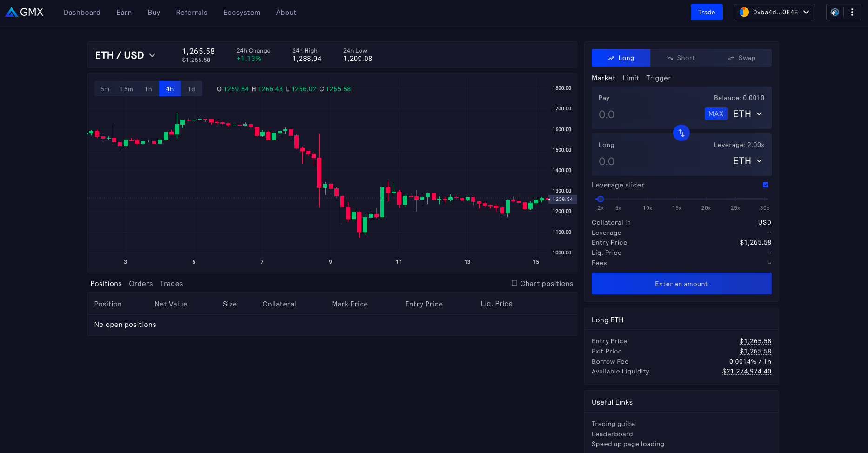Show the Orders list tab
Image resolution: width=868 pixels, height=453 pixels.
(141, 284)
